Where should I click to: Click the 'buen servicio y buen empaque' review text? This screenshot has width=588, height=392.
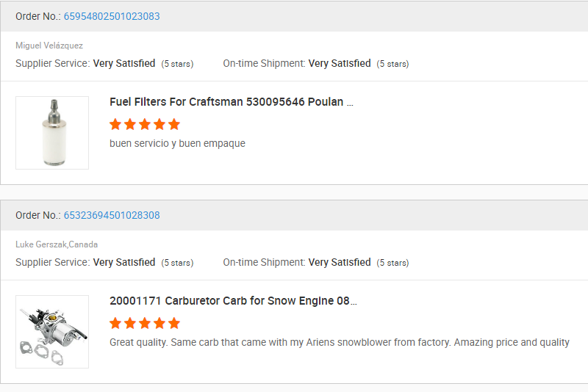click(177, 143)
